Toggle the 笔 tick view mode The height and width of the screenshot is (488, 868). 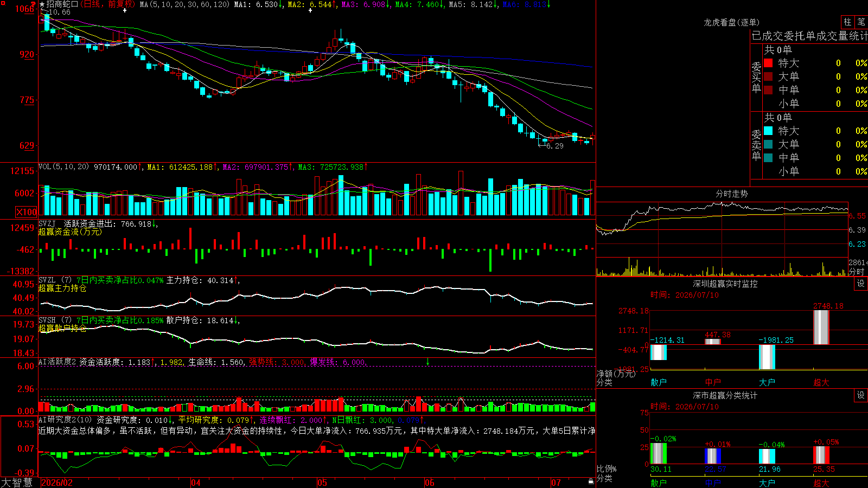pyautogui.click(x=861, y=22)
